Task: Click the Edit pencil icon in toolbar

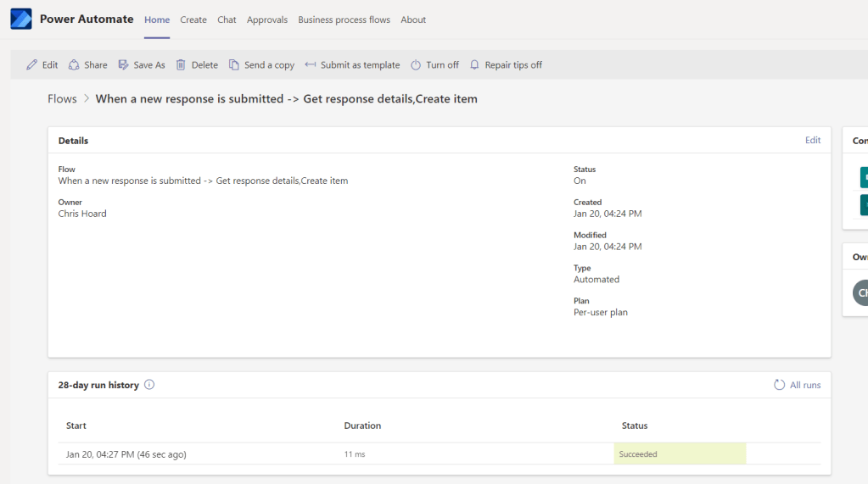Action: pos(32,65)
